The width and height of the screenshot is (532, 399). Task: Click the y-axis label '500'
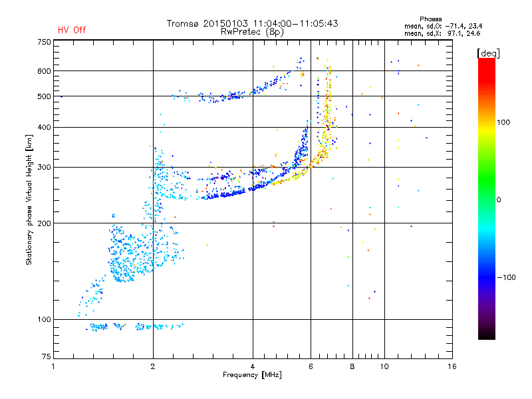point(44,96)
